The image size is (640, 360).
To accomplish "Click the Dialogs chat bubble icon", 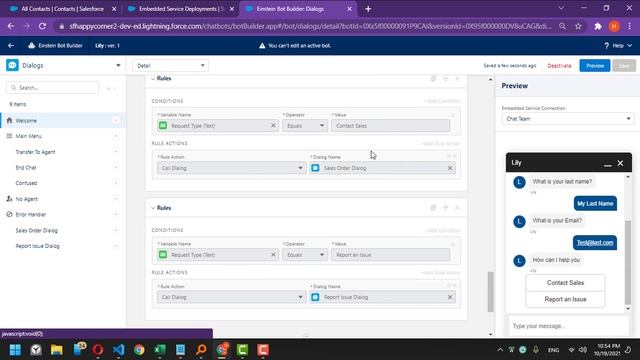I will 12,65.
